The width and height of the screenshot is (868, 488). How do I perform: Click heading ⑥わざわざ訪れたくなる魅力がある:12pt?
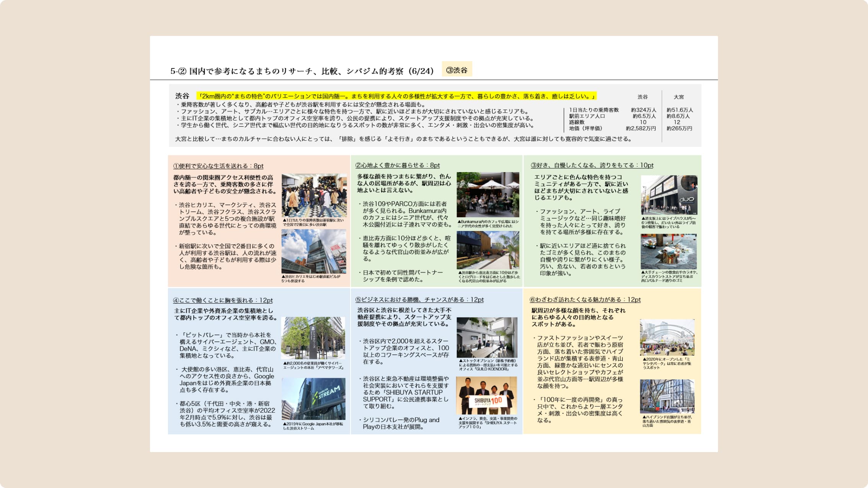[x=585, y=299]
